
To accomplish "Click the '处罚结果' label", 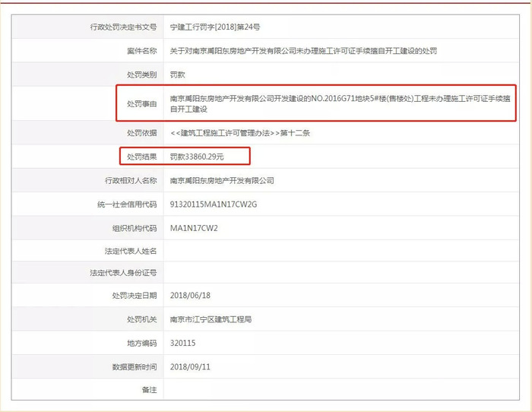I will 142,157.
